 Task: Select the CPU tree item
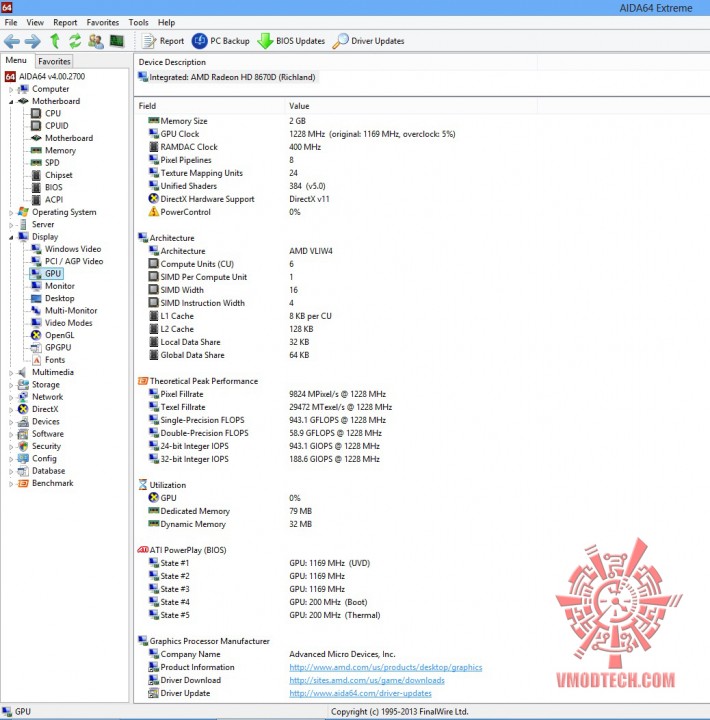(x=46, y=113)
